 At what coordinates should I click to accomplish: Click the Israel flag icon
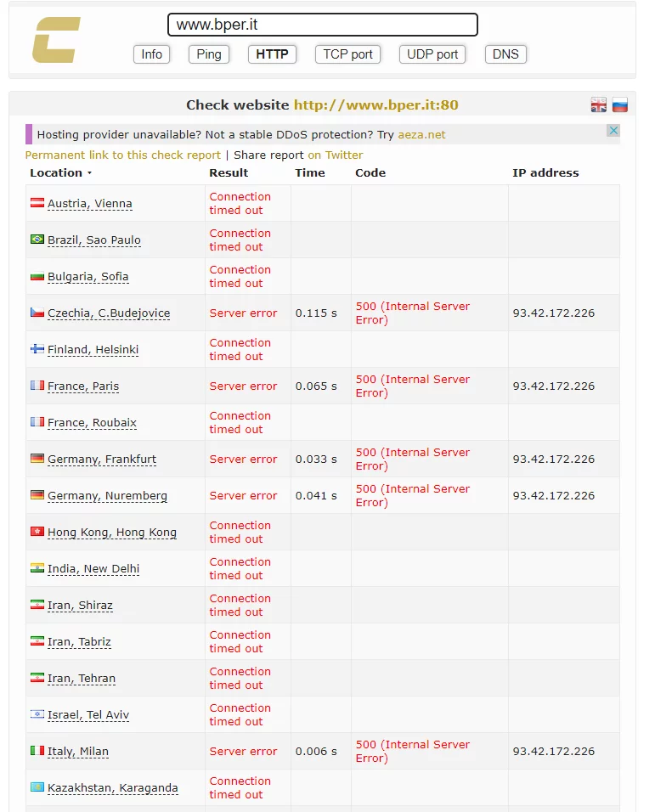point(37,714)
